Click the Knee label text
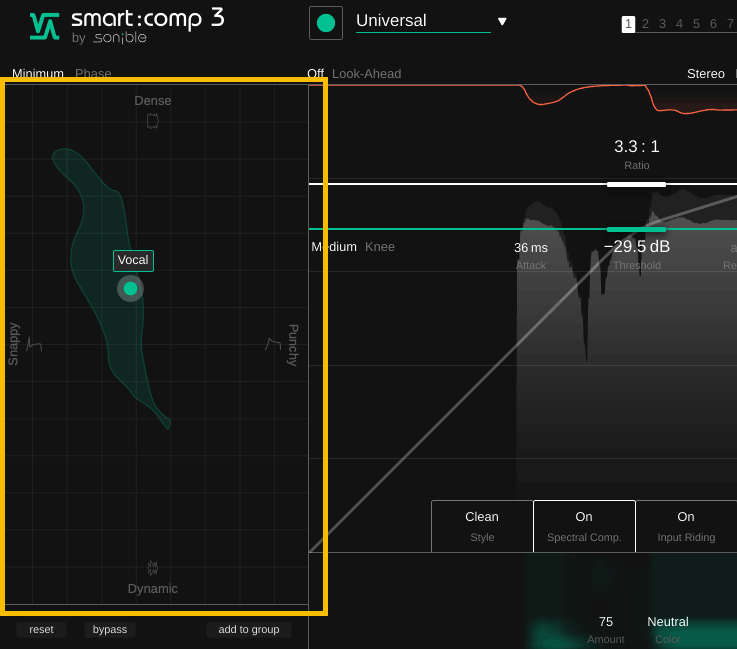 [380, 247]
